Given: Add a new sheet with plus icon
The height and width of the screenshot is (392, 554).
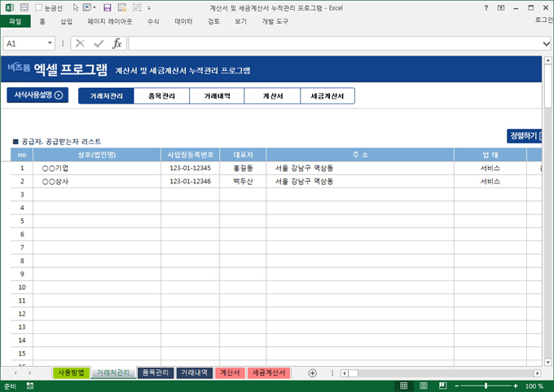Looking at the screenshot, I should 312,373.
